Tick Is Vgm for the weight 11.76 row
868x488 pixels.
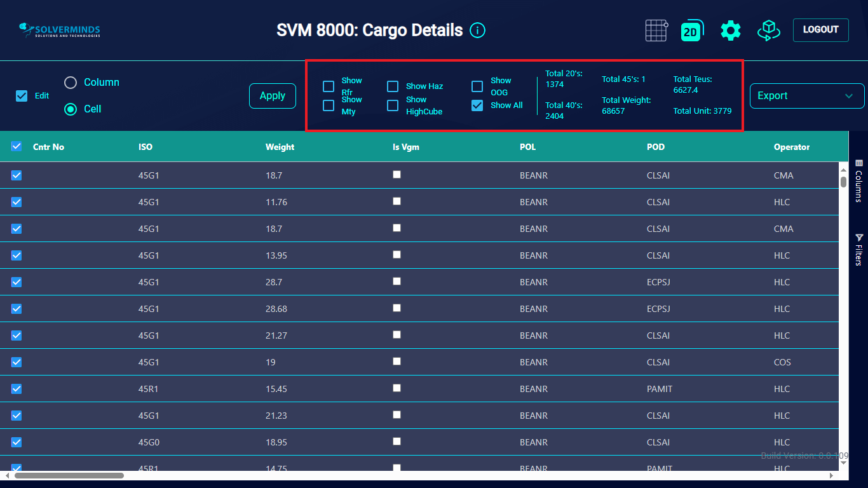click(x=397, y=201)
